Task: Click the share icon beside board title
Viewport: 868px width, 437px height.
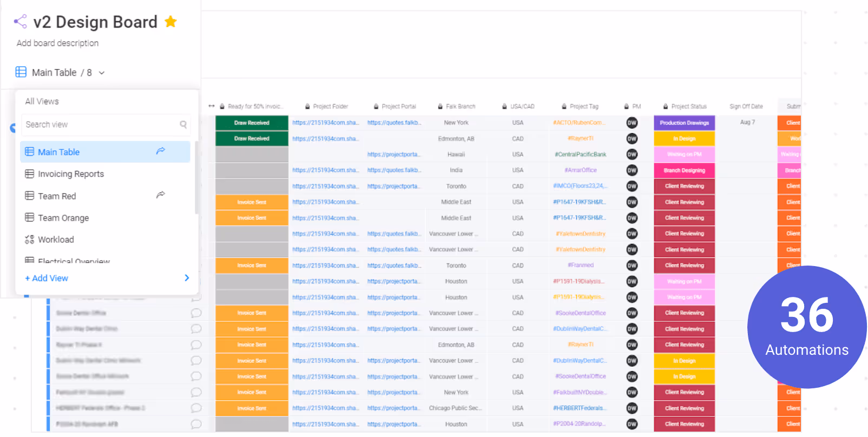Action: point(20,22)
